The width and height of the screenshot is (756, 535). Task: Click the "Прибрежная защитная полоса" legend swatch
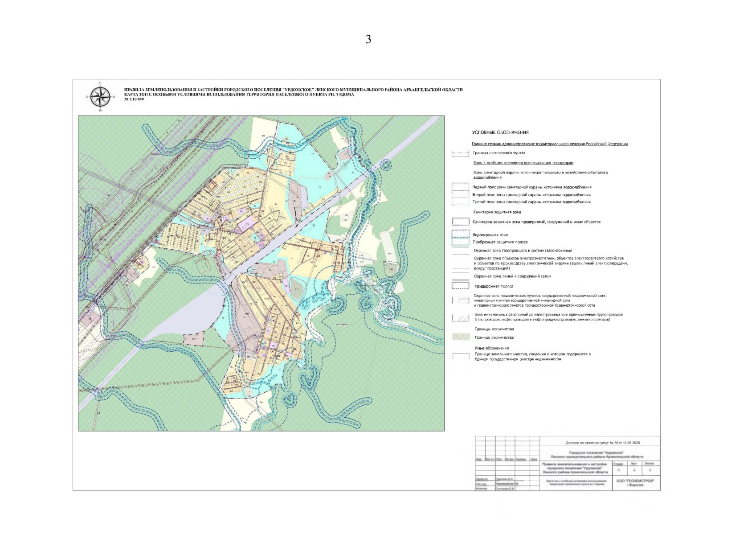coord(460,242)
